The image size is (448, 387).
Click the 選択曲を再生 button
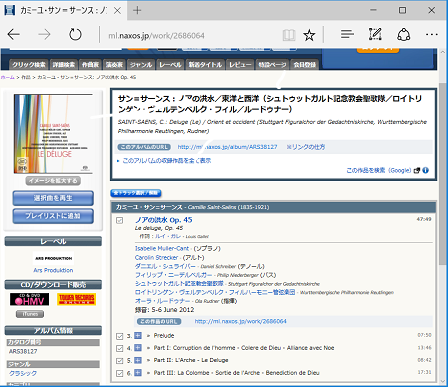point(53,198)
